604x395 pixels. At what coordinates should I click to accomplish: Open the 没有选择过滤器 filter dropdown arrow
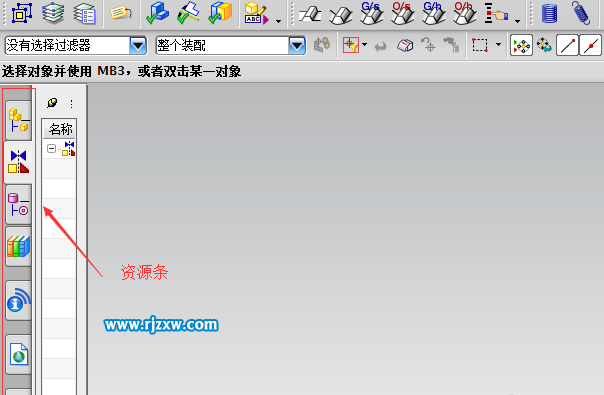pos(138,46)
